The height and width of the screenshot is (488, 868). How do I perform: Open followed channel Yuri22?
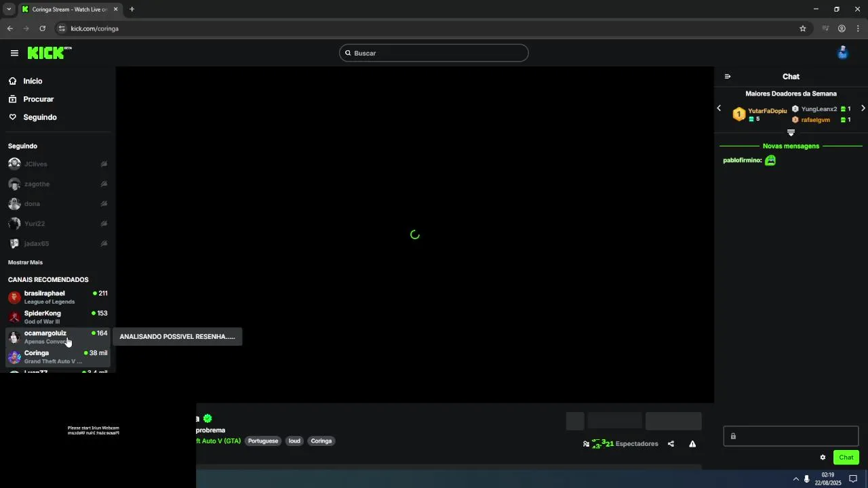pyautogui.click(x=58, y=224)
